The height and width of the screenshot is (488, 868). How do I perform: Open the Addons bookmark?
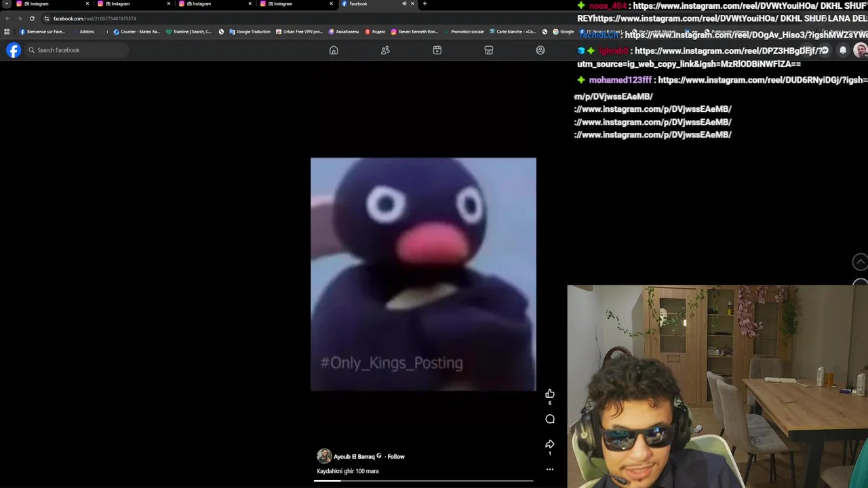coord(87,32)
